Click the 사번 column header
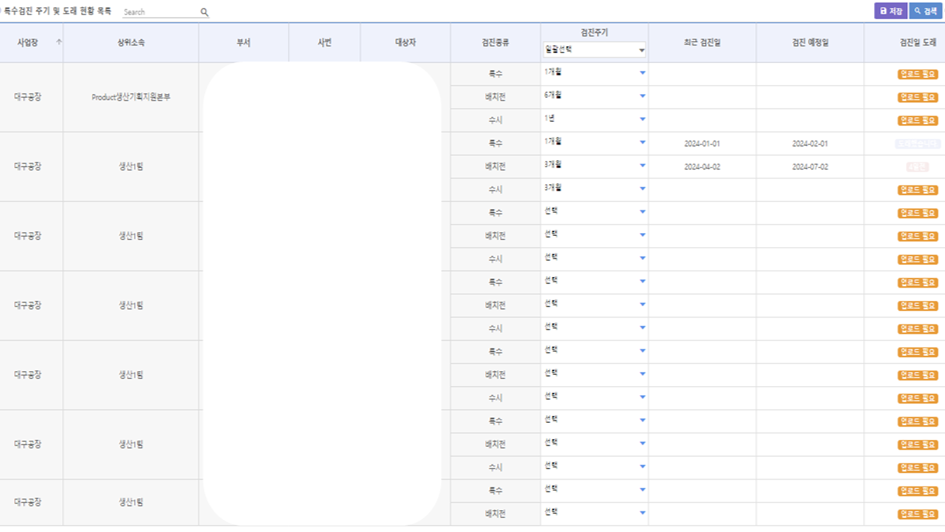The width and height of the screenshot is (945, 532). (x=324, y=43)
